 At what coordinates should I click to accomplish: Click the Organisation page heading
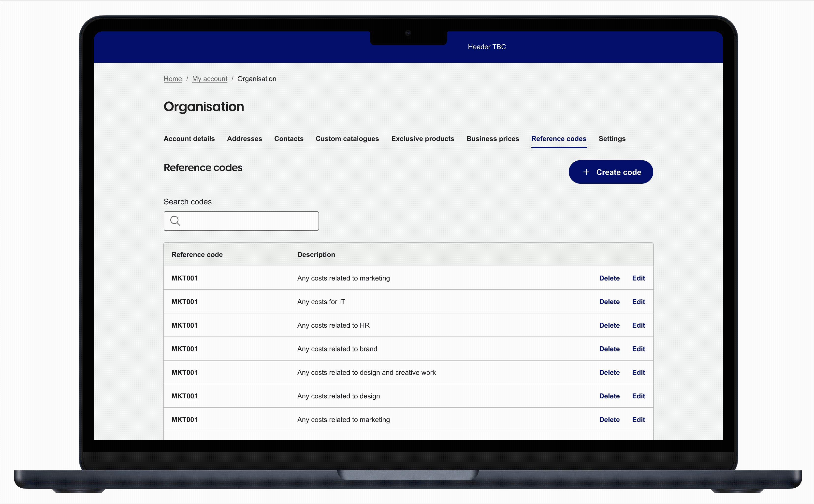click(204, 107)
